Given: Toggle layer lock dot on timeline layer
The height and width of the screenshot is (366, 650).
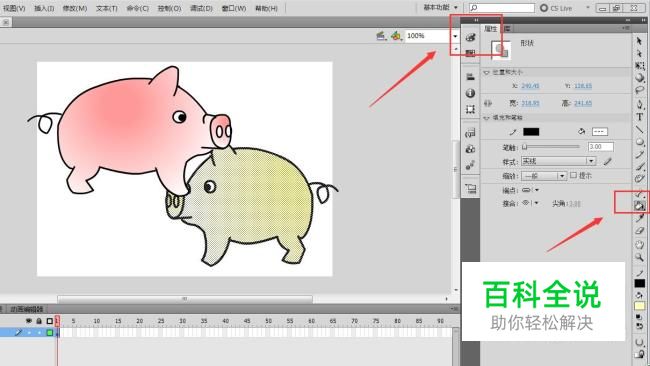Looking at the screenshot, I should click(39, 332).
